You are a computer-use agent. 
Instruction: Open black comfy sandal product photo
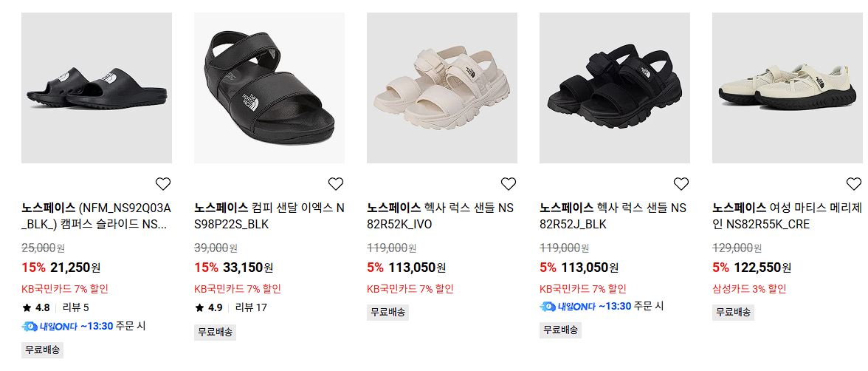269,88
